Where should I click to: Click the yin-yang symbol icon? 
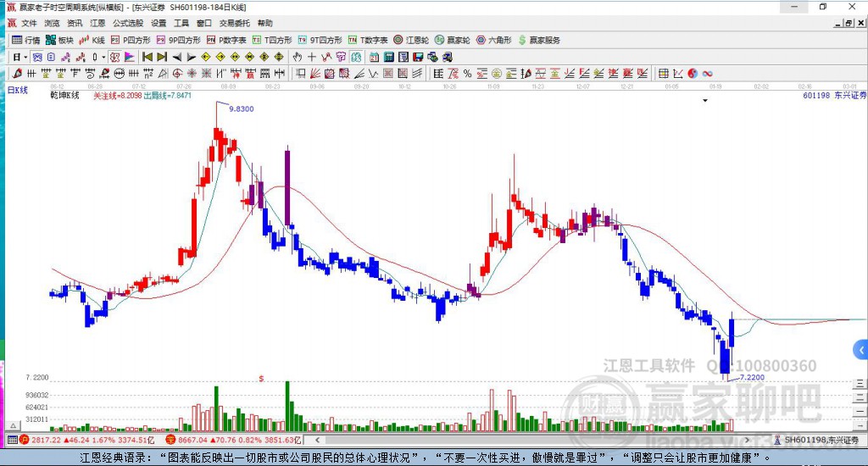[x=693, y=74]
